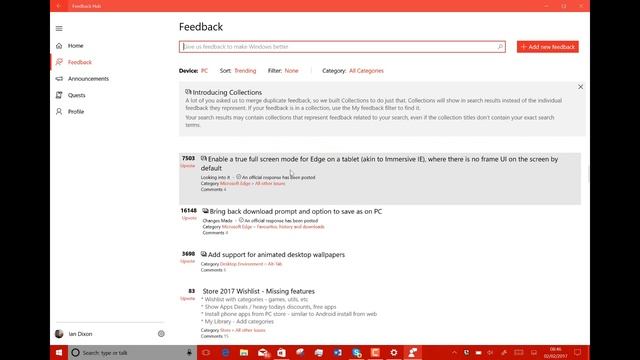Open the Mail app from taskbar
The image size is (640, 360).
point(263,353)
